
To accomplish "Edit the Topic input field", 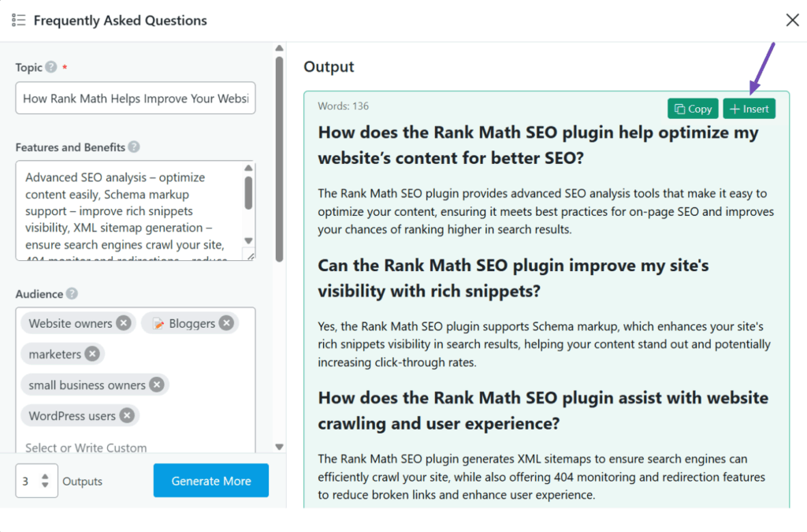I will coord(134,97).
